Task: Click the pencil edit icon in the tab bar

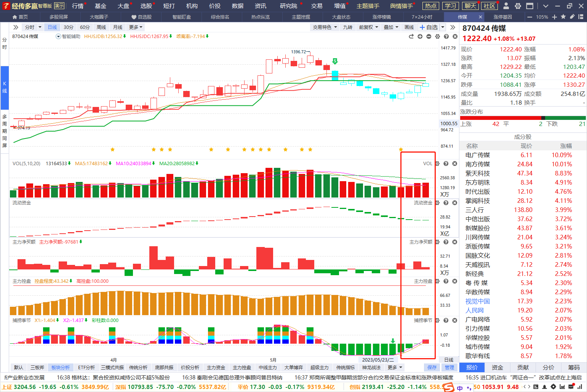Action: tap(572, 17)
